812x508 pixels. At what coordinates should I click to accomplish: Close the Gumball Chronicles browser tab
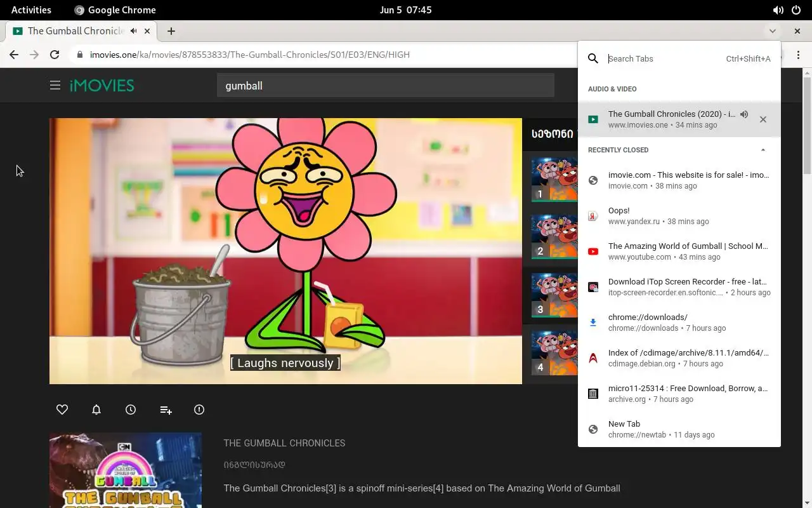tap(148, 30)
